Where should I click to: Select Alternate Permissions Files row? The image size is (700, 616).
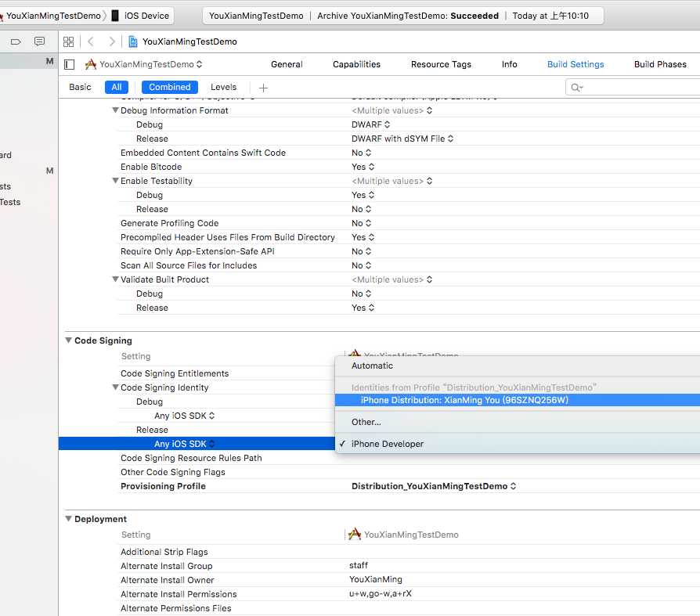coord(176,608)
